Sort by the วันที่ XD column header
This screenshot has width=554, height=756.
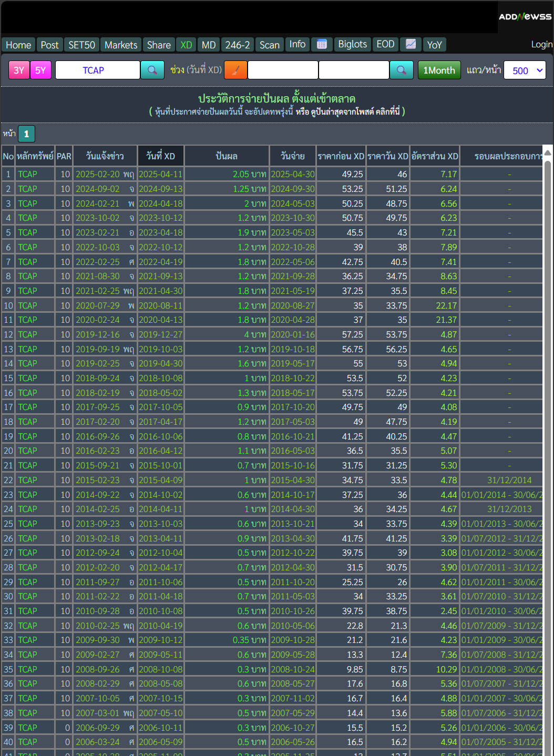coord(161,156)
